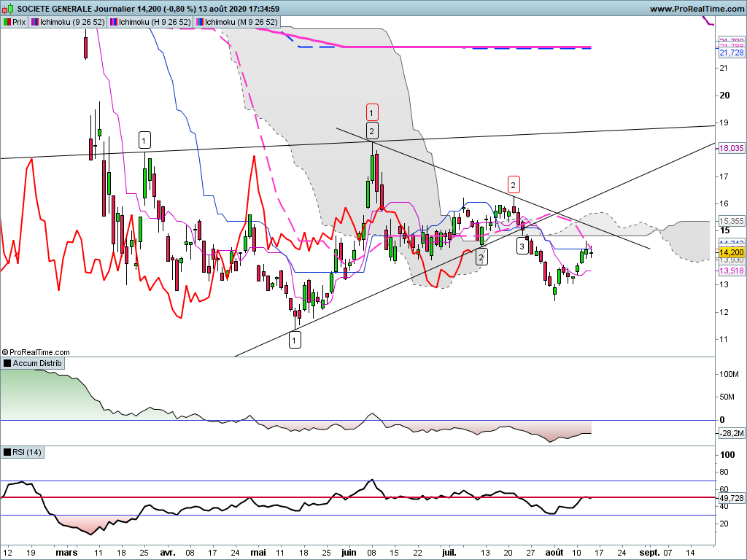The image size is (747, 560).
Task: Click the 18,035 magenta price axis label
Action: pos(731,148)
